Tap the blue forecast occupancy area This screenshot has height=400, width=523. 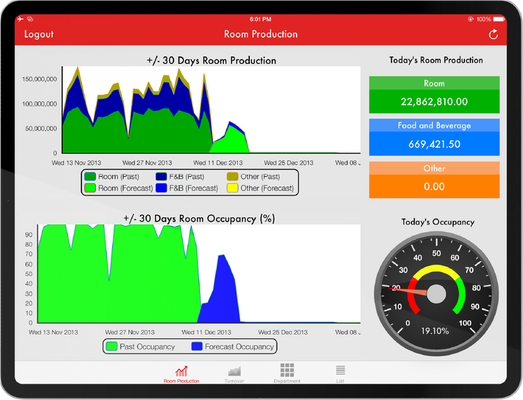click(x=220, y=294)
